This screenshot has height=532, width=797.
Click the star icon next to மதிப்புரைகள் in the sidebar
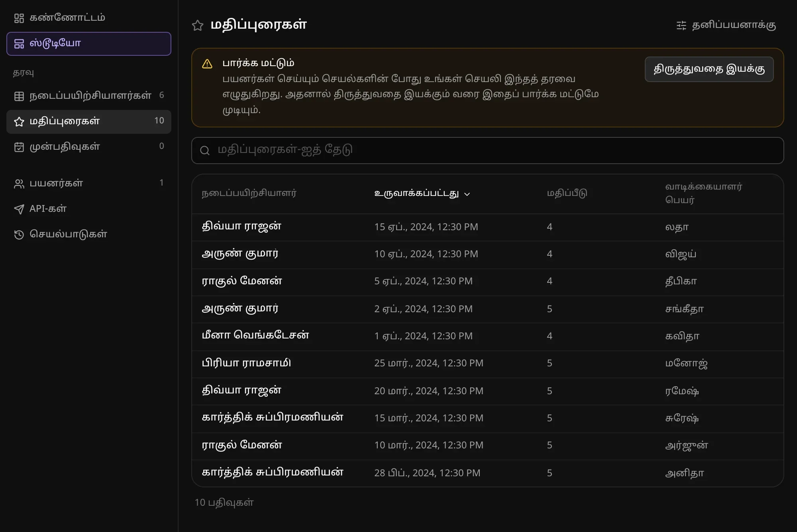click(19, 122)
